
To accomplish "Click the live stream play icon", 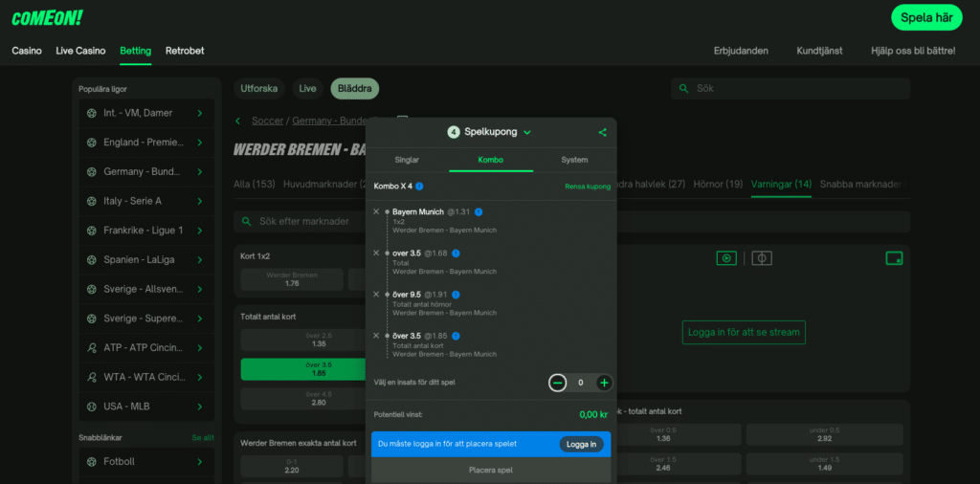I will point(726,258).
